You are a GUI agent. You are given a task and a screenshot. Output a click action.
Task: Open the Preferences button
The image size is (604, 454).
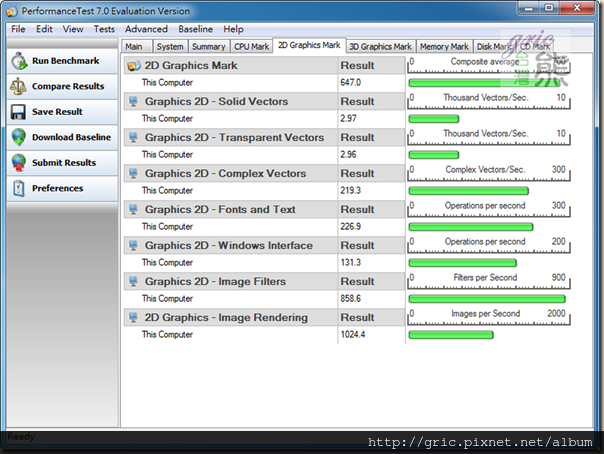point(62,188)
